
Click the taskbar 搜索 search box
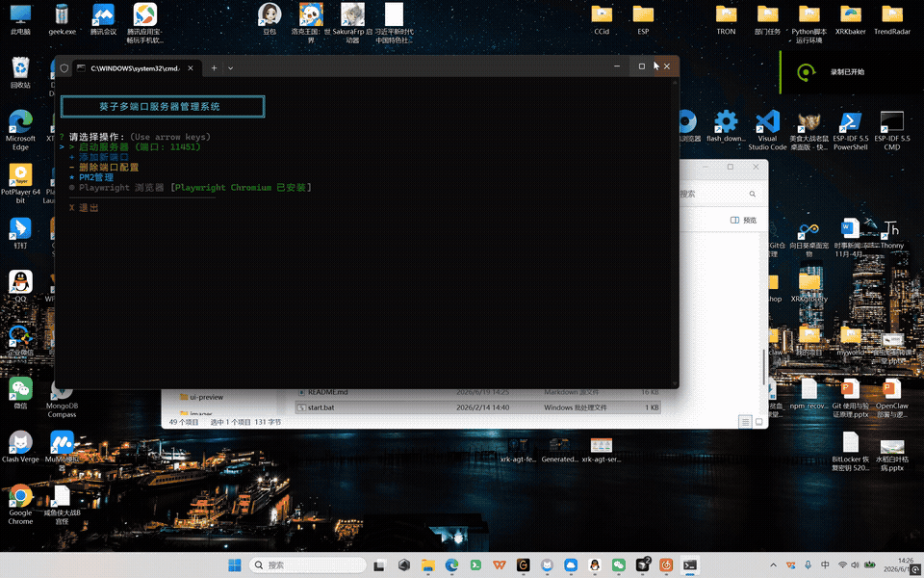308,565
